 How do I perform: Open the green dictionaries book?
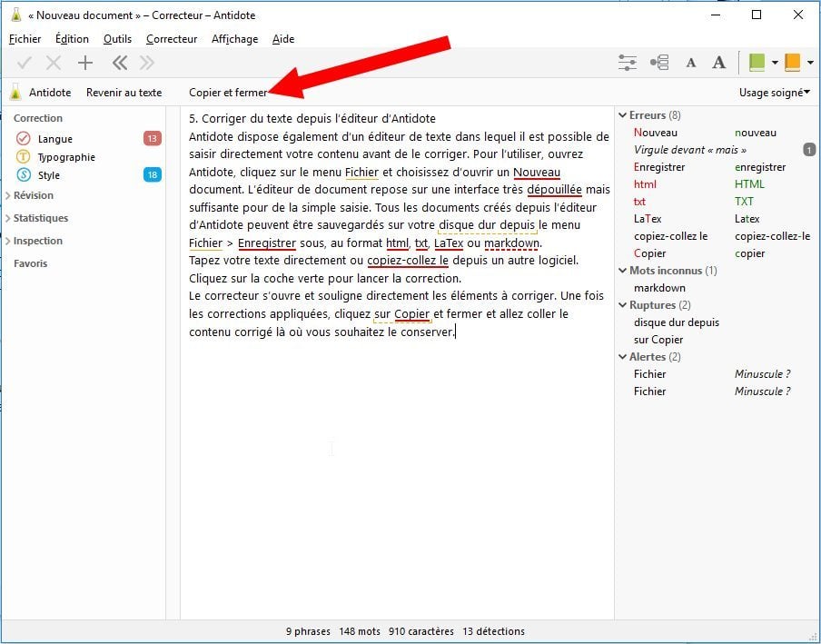[757, 63]
